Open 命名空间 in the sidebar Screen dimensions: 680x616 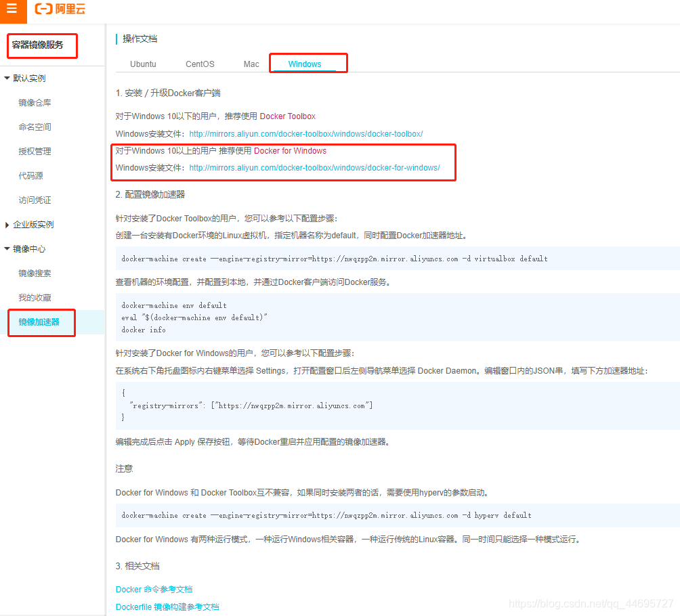[35, 127]
